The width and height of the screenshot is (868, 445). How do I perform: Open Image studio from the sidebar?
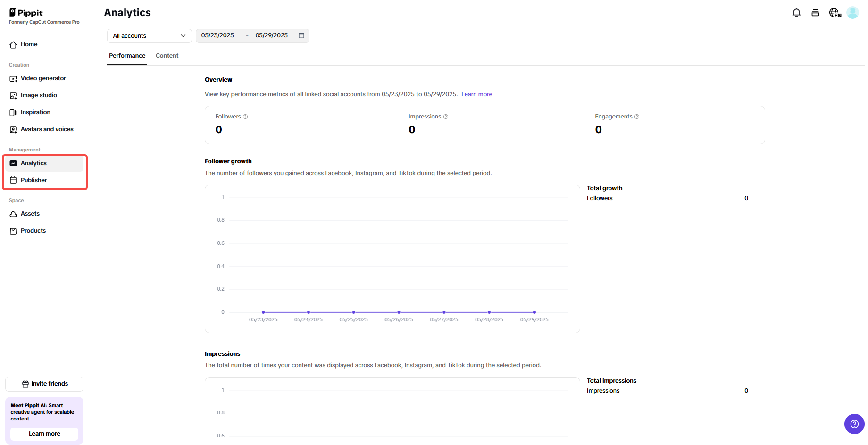click(39, 95)
